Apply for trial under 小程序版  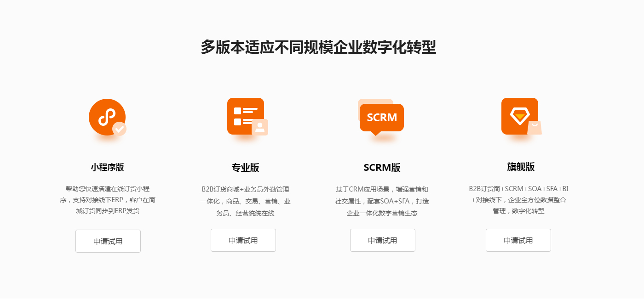pyautogui.click(x=108, y=241)
